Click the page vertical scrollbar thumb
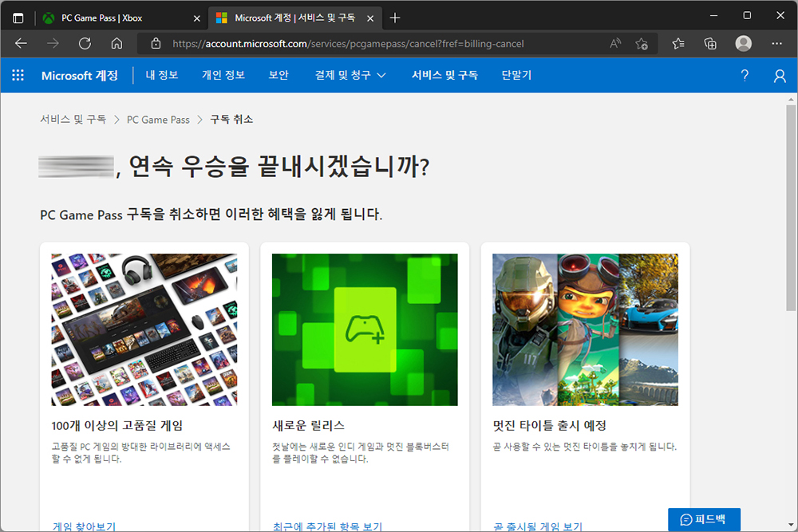 tap(790, 208)
